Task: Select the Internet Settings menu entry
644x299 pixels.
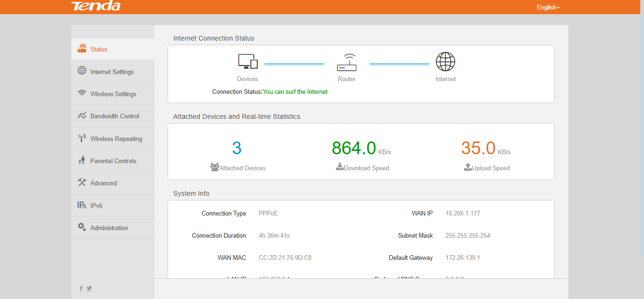Action: (x=112, y=71)
